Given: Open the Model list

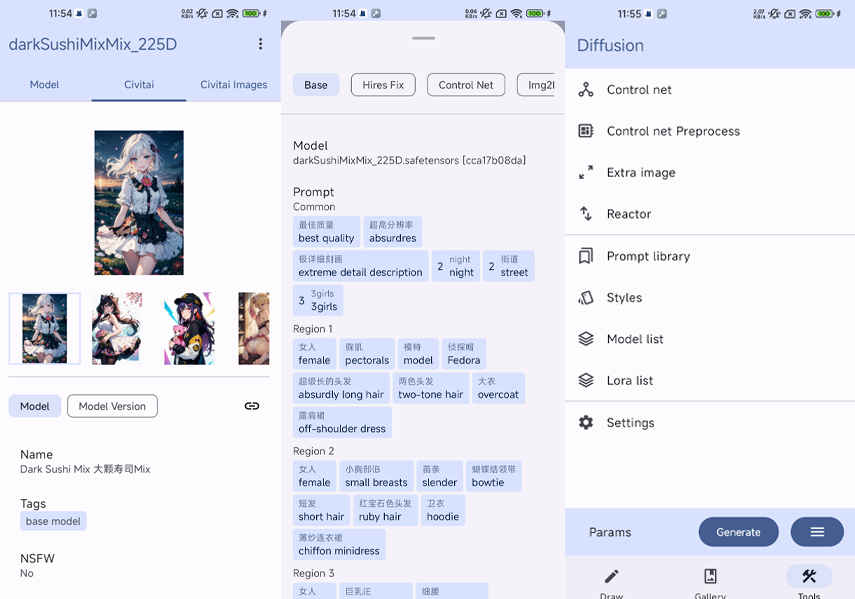Looking at the screenshot, I should pyautogui.click(x=710, y=339).
